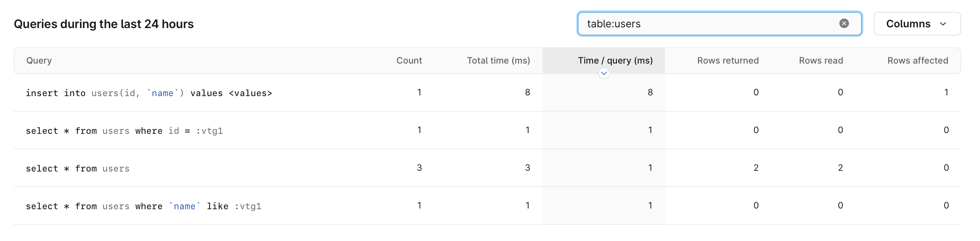Viewport: 980px width, 241px height.
Task: Collapse the Time / query sorting dropdown
Action: tap(603, 73)
